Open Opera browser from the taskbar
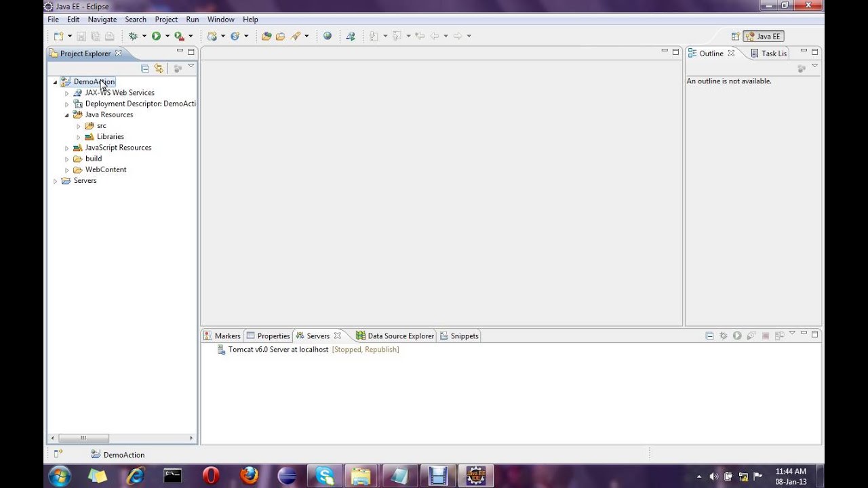Image resolution: width=868 pixels, height=488 pixels. [211, 476]
